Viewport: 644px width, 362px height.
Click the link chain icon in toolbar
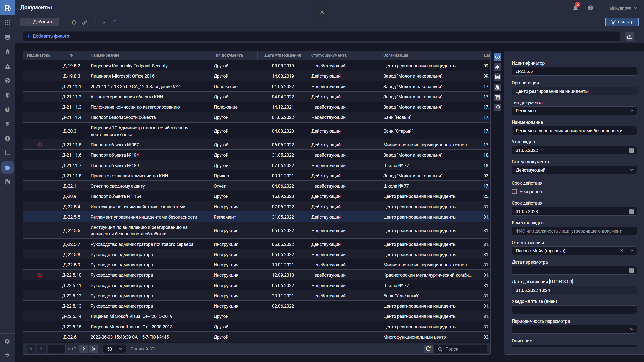pos(85,22)
